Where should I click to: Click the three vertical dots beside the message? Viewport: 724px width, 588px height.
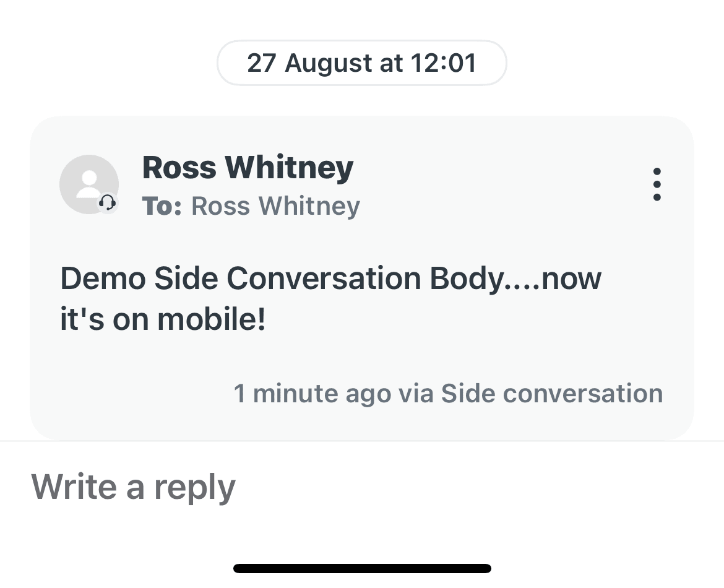657,184
